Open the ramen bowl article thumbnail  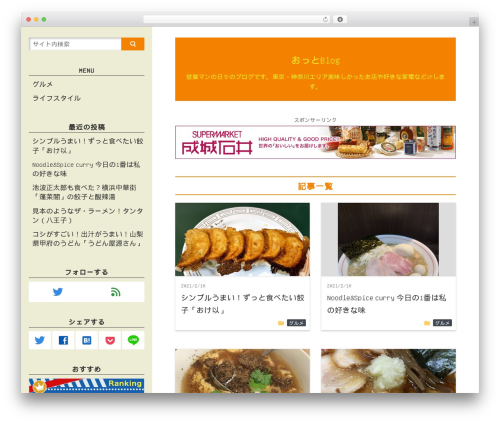pos(388,239)
